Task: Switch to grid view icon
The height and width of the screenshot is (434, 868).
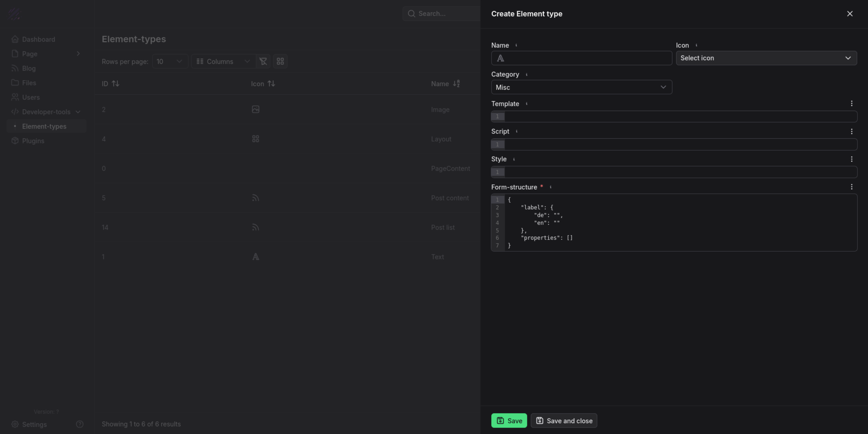Action: click(x=280, y=61)
